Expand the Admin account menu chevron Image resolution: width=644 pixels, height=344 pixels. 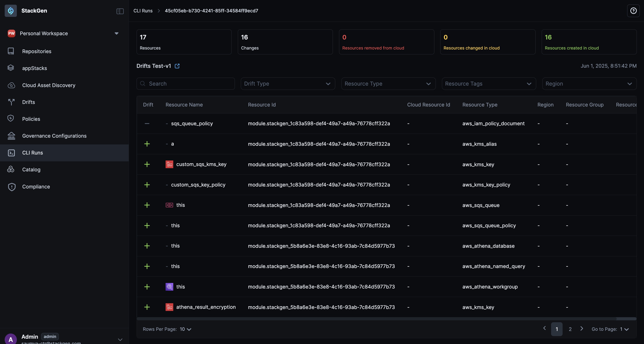[x=120, y=340]
